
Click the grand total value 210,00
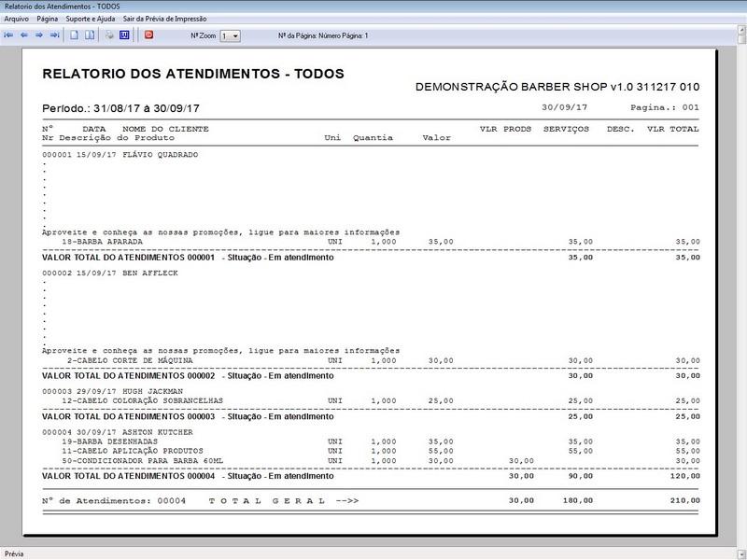point(684,501)
